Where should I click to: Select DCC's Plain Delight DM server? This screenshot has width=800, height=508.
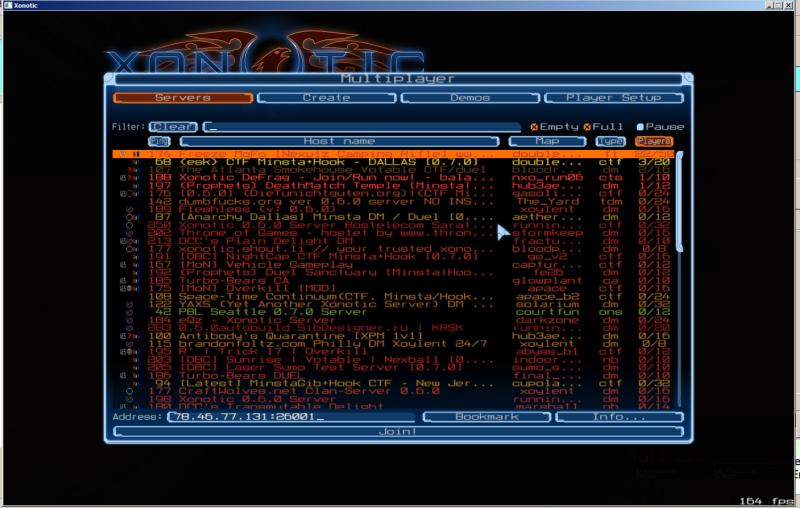pyautogui.click(x=393, y=241)
